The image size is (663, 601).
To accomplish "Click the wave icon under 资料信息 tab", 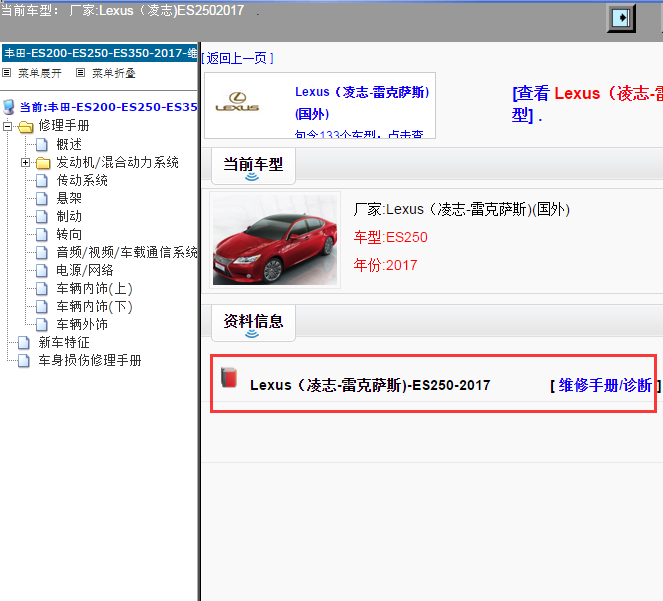I will click(x=252, y=334).
